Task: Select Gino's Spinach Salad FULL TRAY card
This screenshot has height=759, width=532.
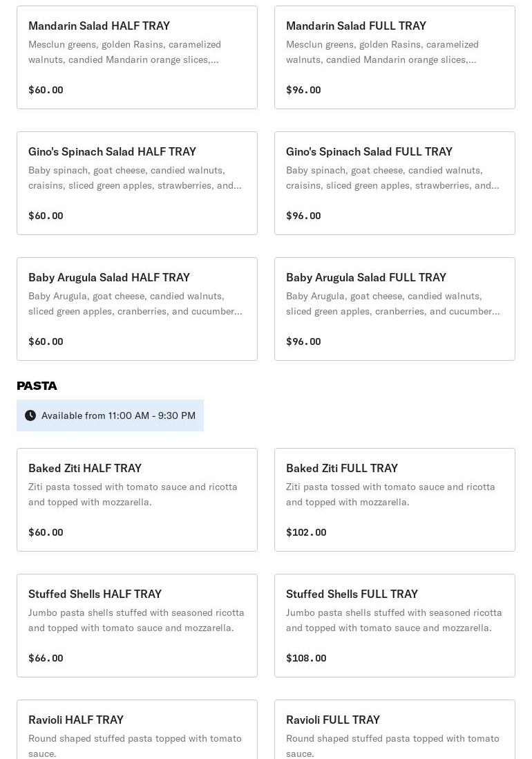Action: click(395, 183)
